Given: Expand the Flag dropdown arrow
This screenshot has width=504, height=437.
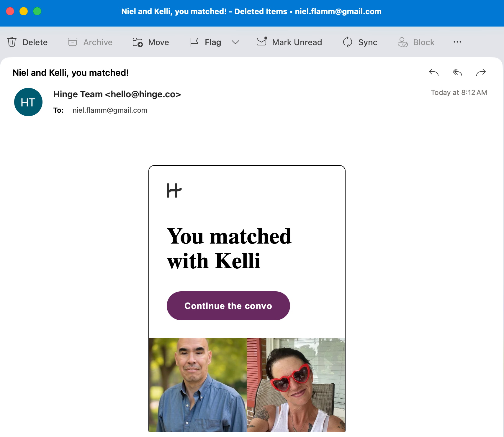Looking at the screenshot, I should (235, 42).
